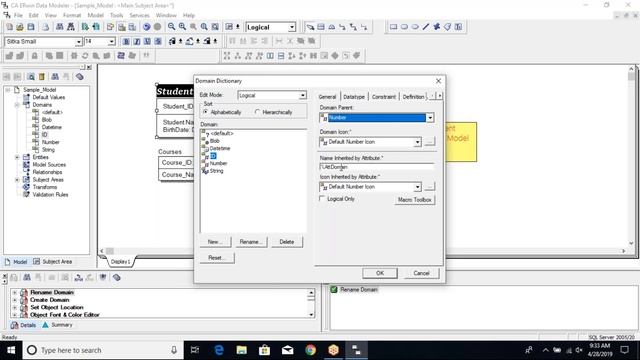The image size is (640, 360).
Task: Collapse the Domains node in Model Explorer
Action: (x=17, y=105)
